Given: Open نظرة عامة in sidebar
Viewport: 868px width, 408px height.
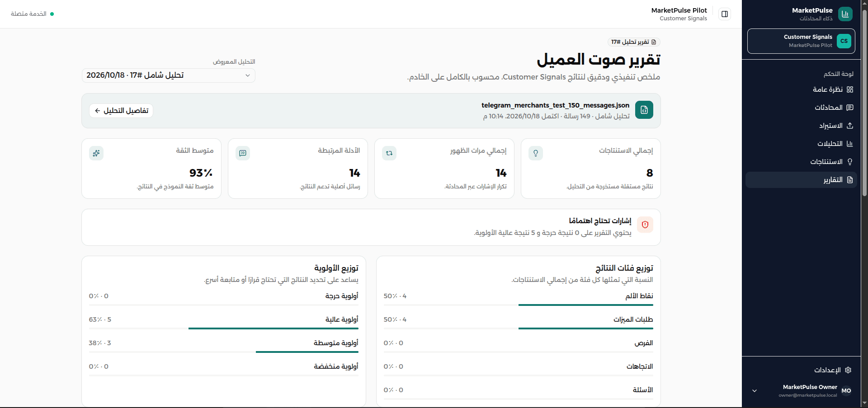Looking at the screenshot, I should click(x=801, y=89).
